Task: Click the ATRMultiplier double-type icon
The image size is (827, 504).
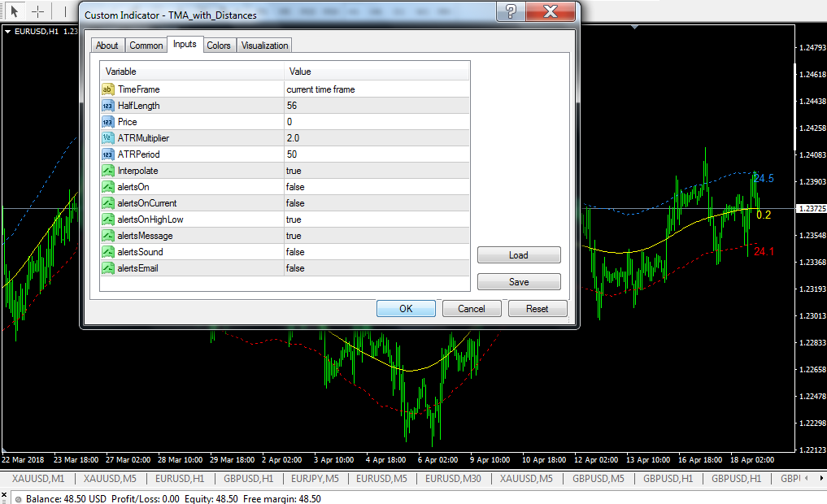Action: (107, 138)
